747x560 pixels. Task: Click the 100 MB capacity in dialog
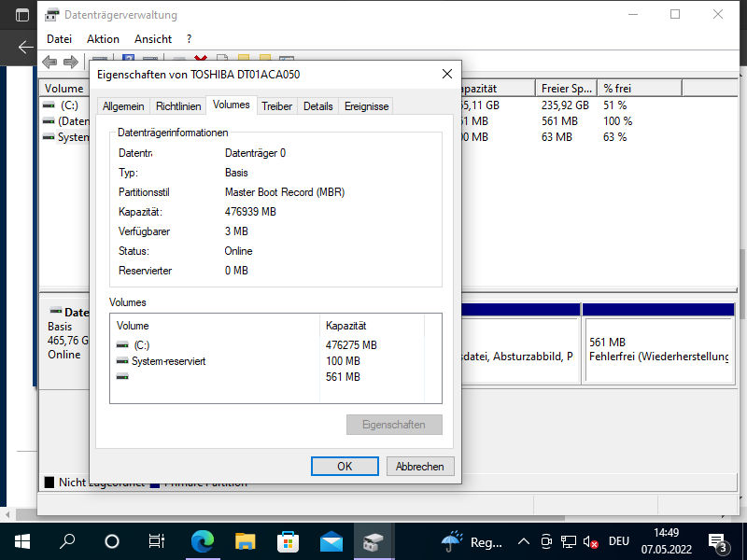pos(343,361)
